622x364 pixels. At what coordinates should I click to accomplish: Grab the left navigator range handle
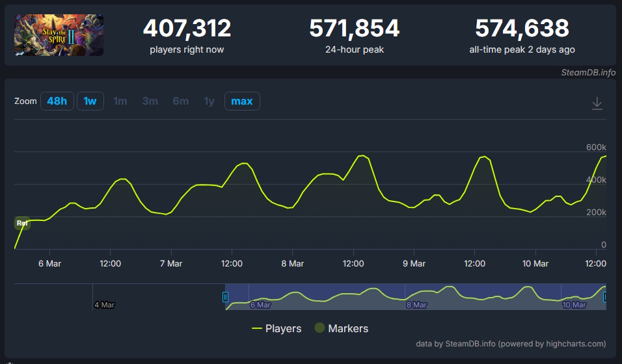[225, 297]
